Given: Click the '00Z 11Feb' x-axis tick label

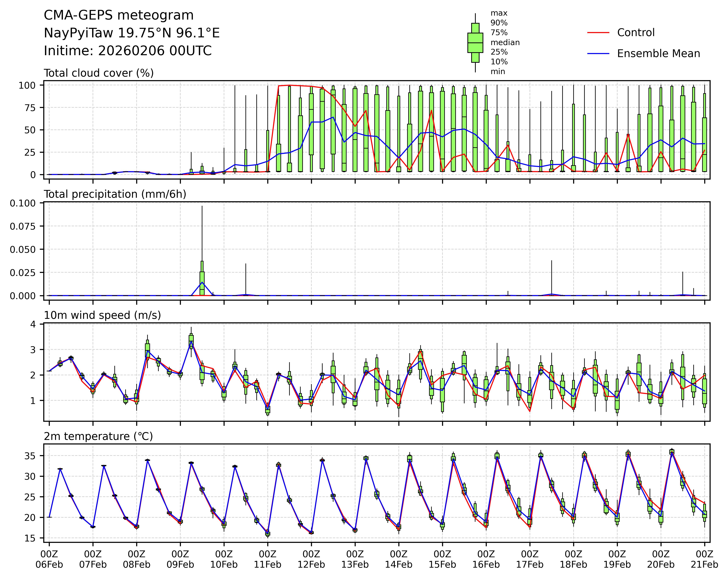Looking at the screenshot, I should tap(267, 559).
